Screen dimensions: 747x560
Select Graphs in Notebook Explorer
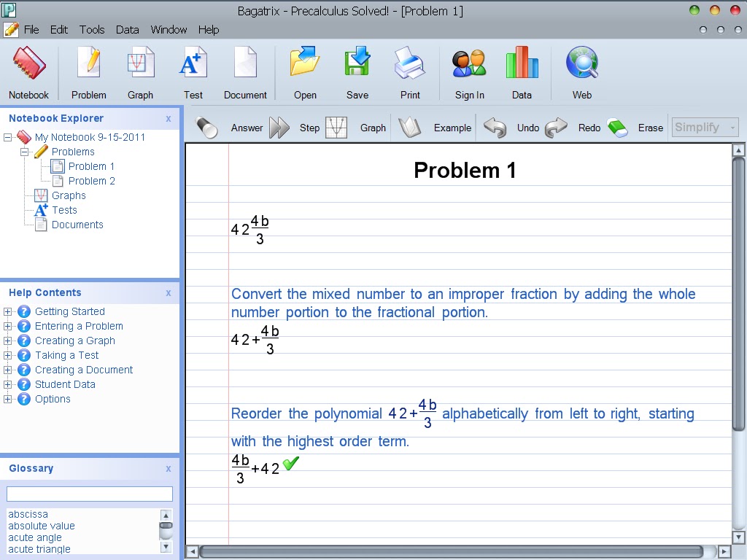(x=69, y=195)
